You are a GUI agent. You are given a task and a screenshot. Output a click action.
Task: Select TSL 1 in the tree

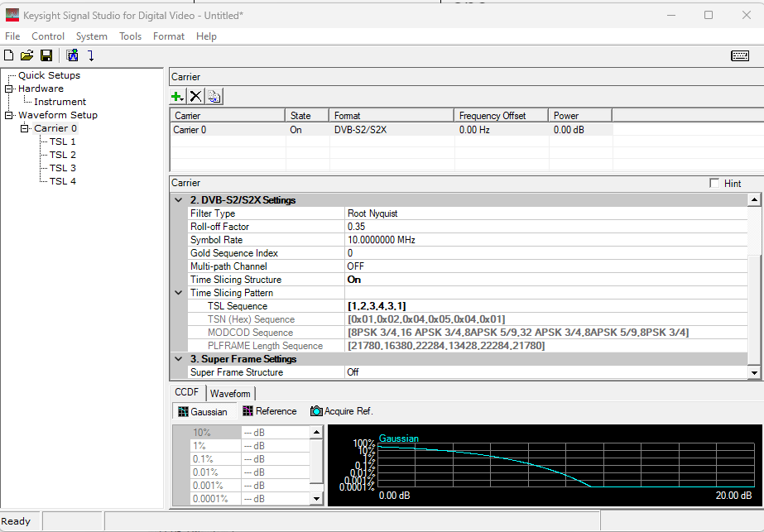tap(63, 141)
